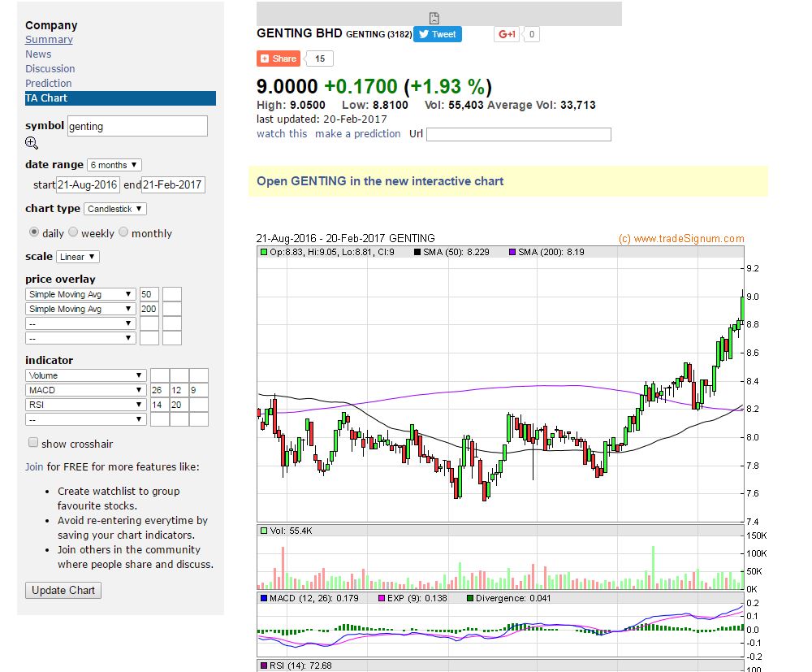Open the scale Linear dropdown
The image size is (812, 672).
[x=78, y=257]
